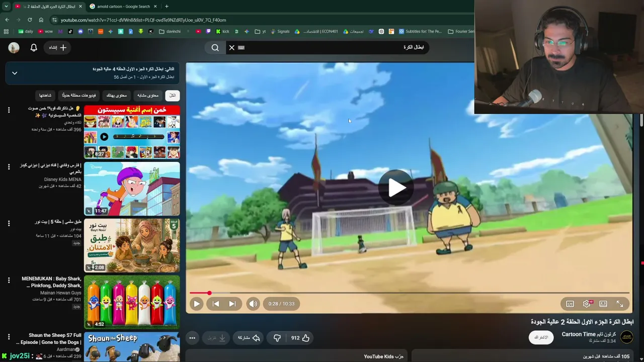Seek on the video progress bar
This screenshot has width=644, height=362.
(410, 293)
